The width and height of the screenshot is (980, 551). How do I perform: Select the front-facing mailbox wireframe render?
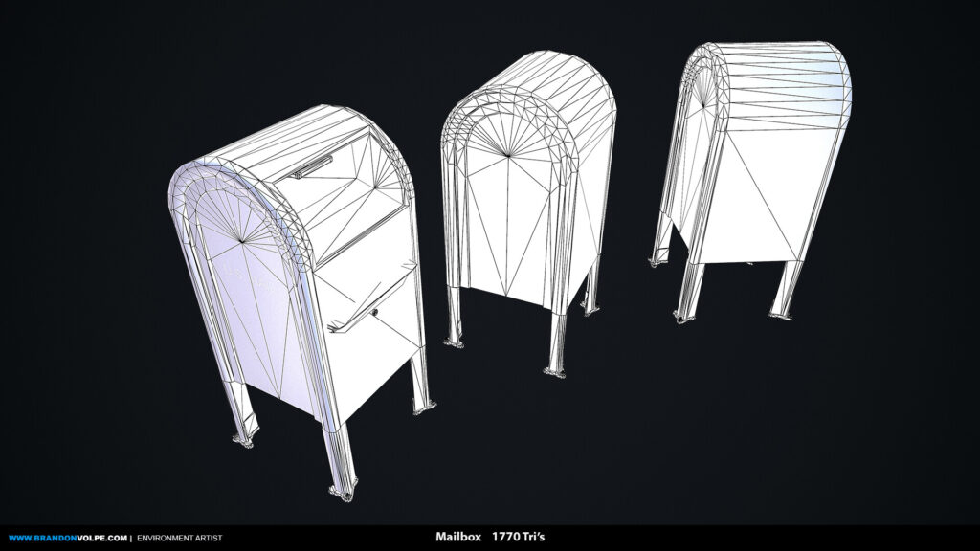tap(301, 301)
